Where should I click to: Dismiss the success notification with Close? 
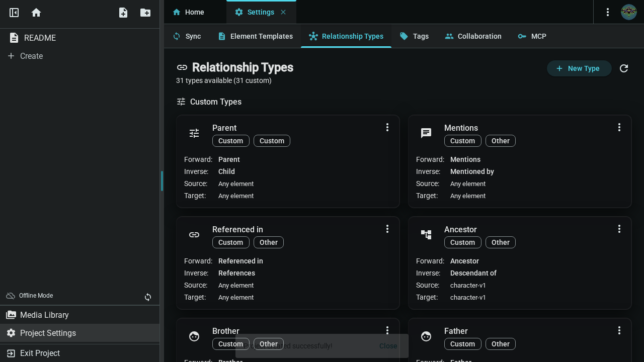(x=388, y=346)
